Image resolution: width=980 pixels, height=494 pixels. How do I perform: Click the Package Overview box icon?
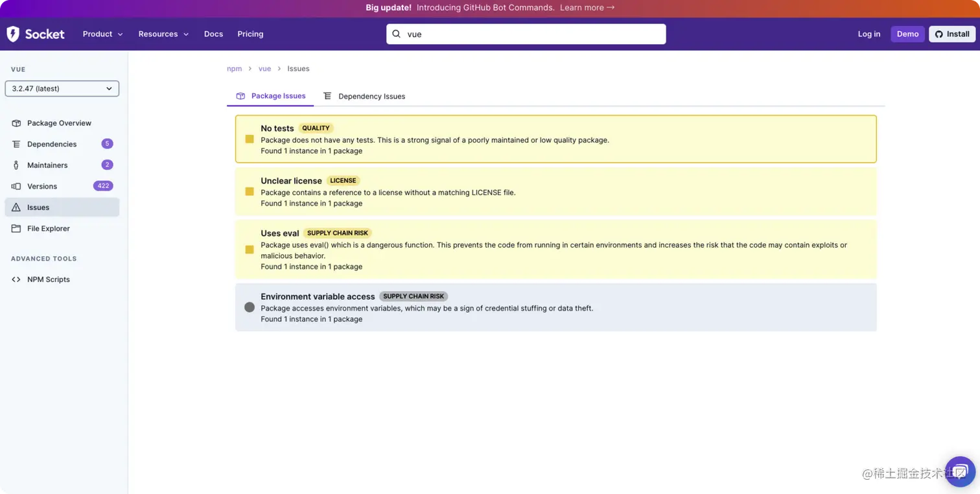(16, 123)
